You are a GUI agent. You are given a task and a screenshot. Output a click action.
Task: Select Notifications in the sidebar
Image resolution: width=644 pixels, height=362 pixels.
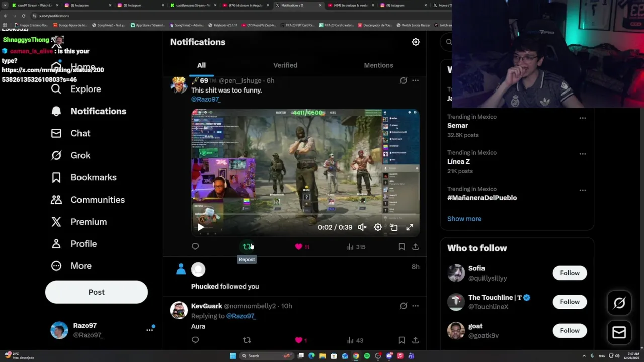click(89, 111)
